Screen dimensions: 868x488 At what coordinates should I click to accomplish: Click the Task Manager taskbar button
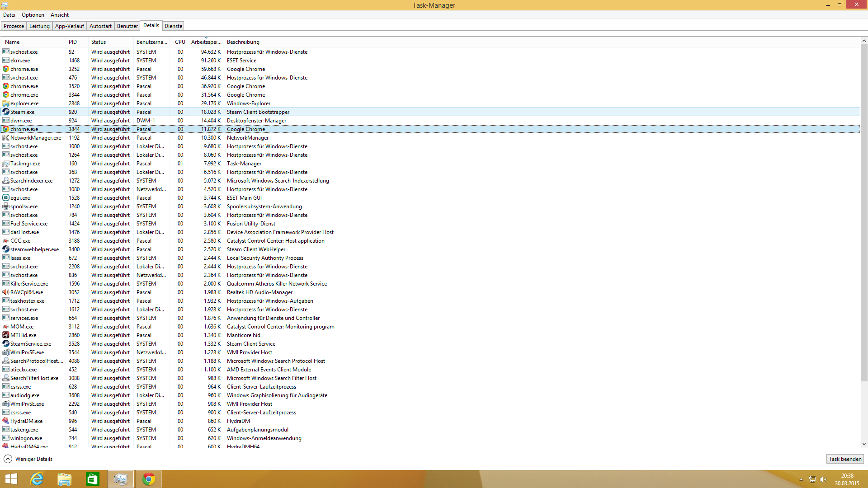(121, 479)
